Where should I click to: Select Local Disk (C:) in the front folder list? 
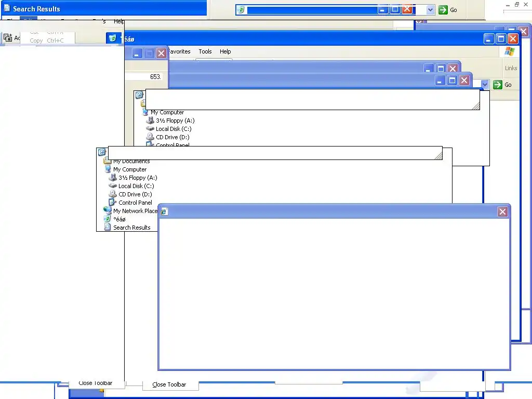coord(136,186)
